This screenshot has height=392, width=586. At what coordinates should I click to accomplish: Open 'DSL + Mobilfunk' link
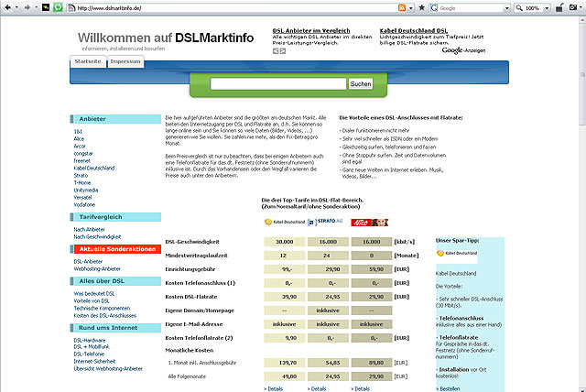pyautogui.click(x=92, y=347)
